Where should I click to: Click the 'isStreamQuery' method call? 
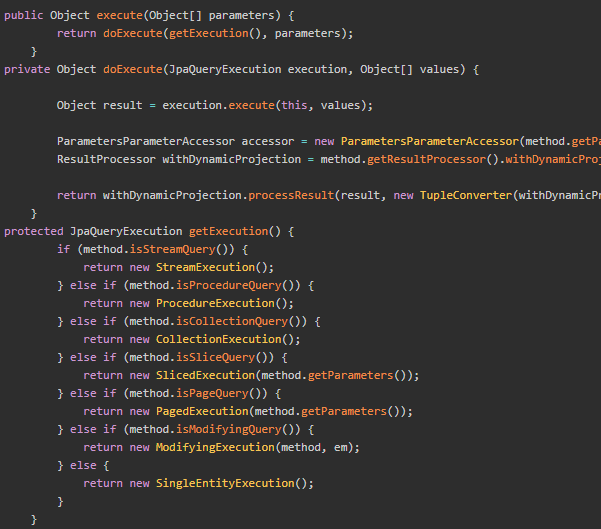[172, 250]
